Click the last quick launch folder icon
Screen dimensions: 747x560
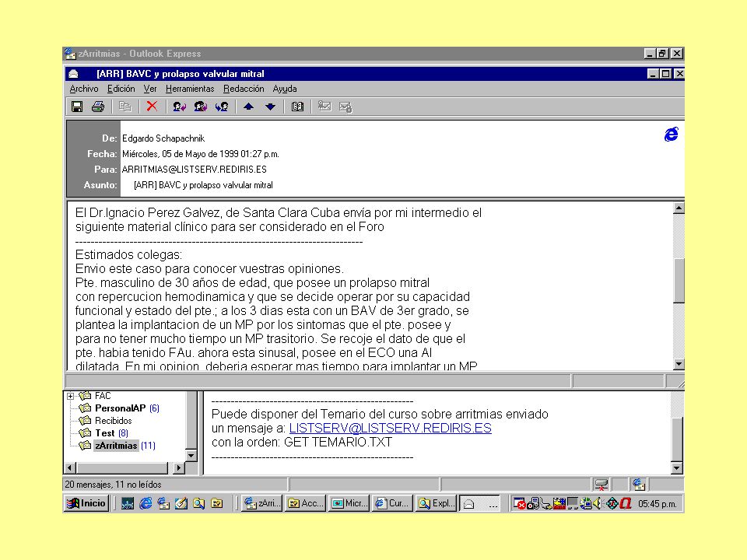(217, 503)
